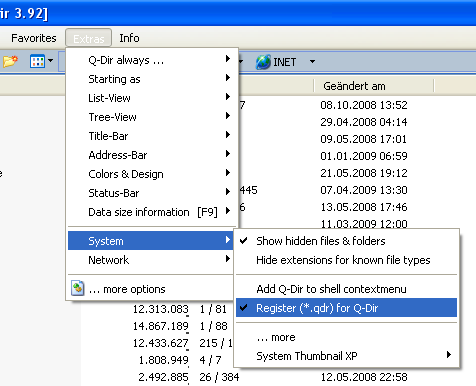
Task: Open Data size information F9 submenu
Action: tap(152, 212)
